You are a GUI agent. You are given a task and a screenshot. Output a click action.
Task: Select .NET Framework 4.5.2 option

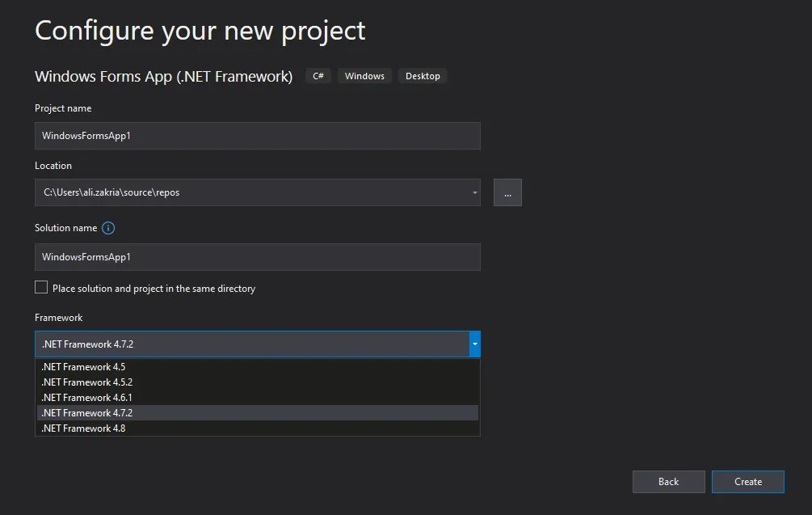click(87, 382)
